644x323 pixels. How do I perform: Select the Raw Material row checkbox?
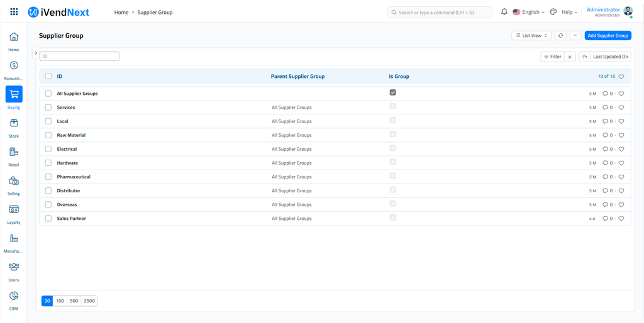[x=48, y=135]
